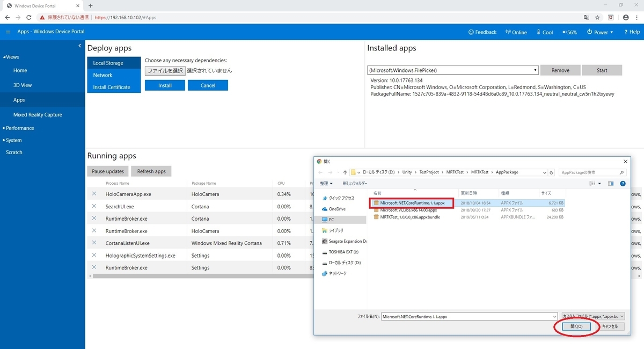Click the browser back arrow
The height and width of the screenshot is (349, 644).
[7, 17]
